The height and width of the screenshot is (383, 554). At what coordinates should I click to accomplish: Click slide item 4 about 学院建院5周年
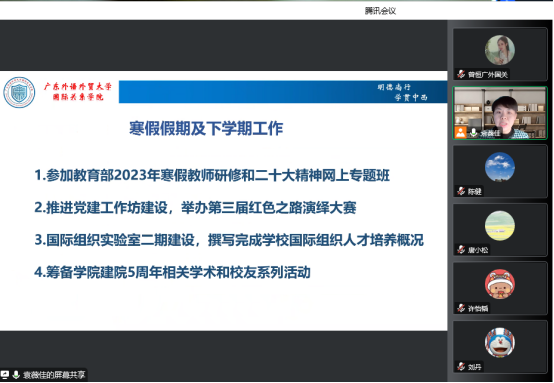pos(172,272)
